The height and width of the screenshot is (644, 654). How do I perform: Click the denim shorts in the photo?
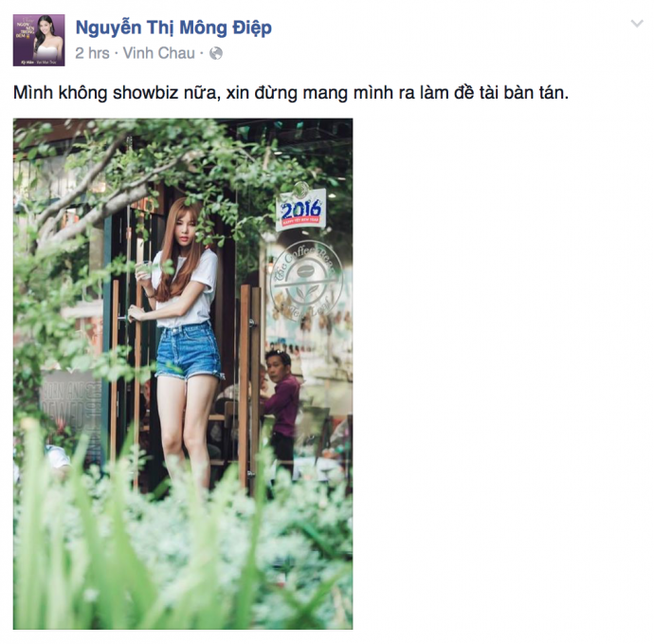point(188,352)
